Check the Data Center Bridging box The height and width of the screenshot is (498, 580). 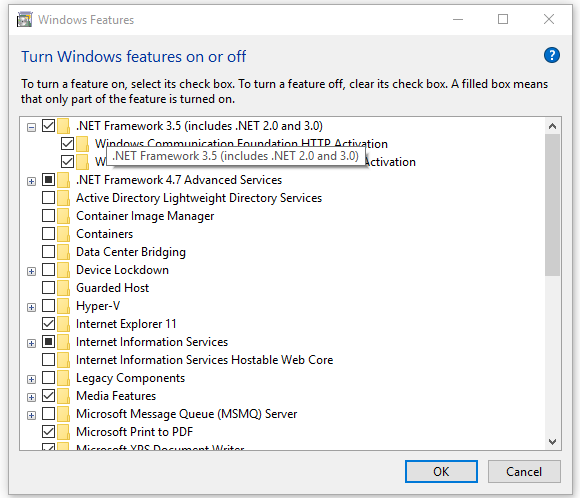pyautogui.click(x=48, y=252)
